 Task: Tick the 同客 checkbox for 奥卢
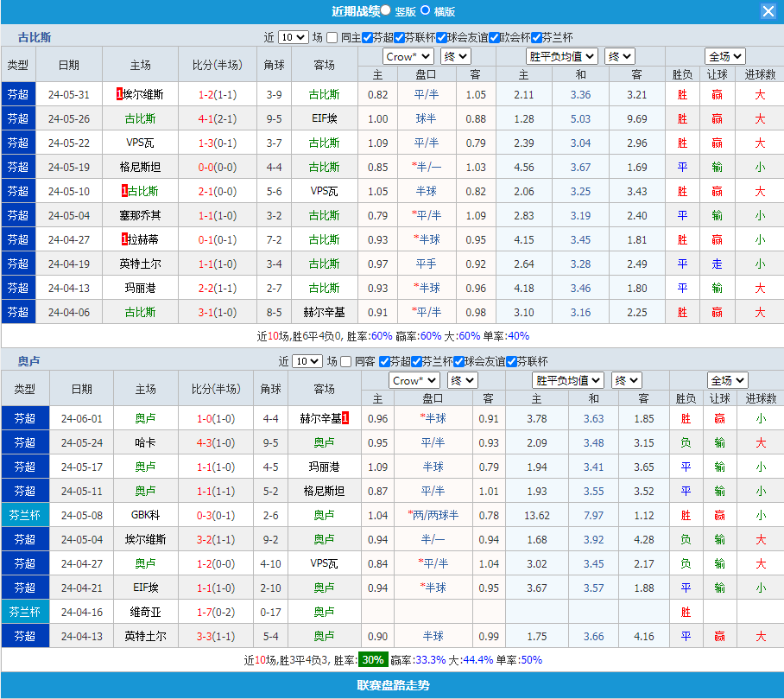click(x=346, y=361)
